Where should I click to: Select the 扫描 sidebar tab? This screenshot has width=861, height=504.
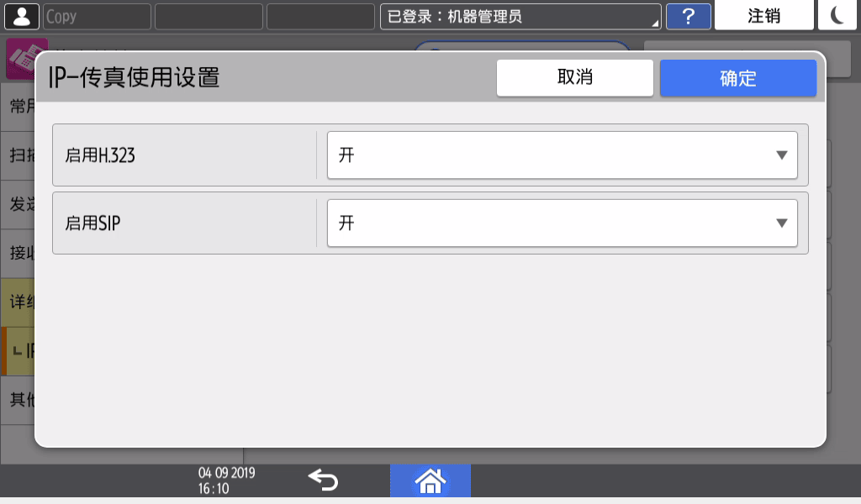(18, 155)
